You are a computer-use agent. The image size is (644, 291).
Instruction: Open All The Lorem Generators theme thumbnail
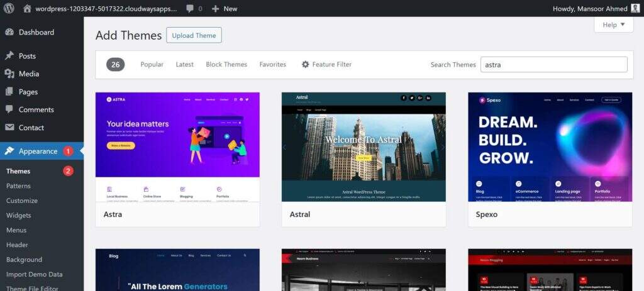coord(177,270)
